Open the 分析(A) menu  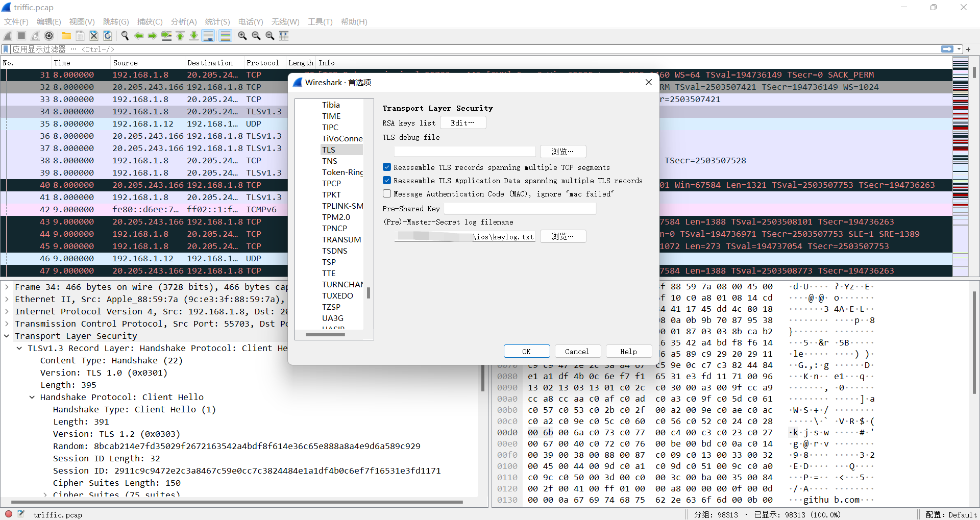(x=184, y=21)
